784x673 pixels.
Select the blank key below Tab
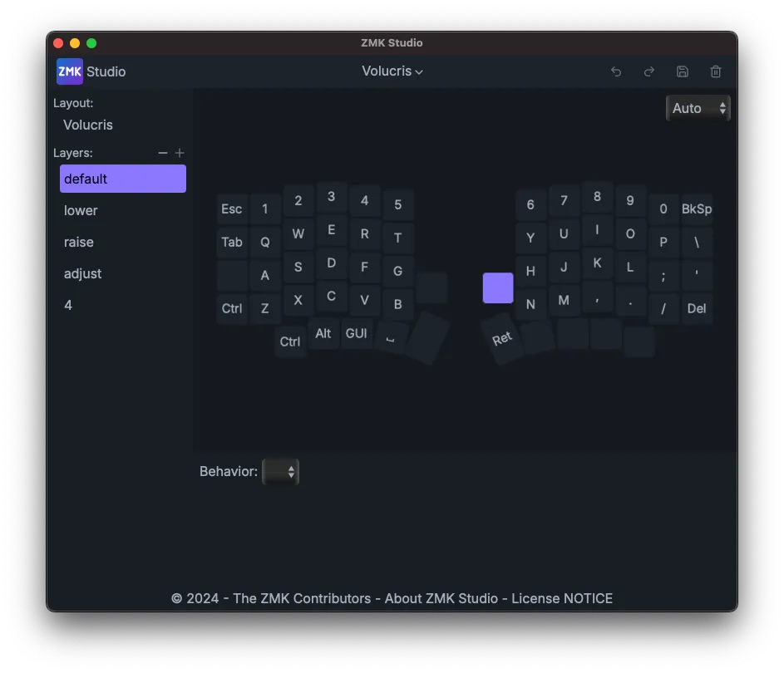[232, 275]
